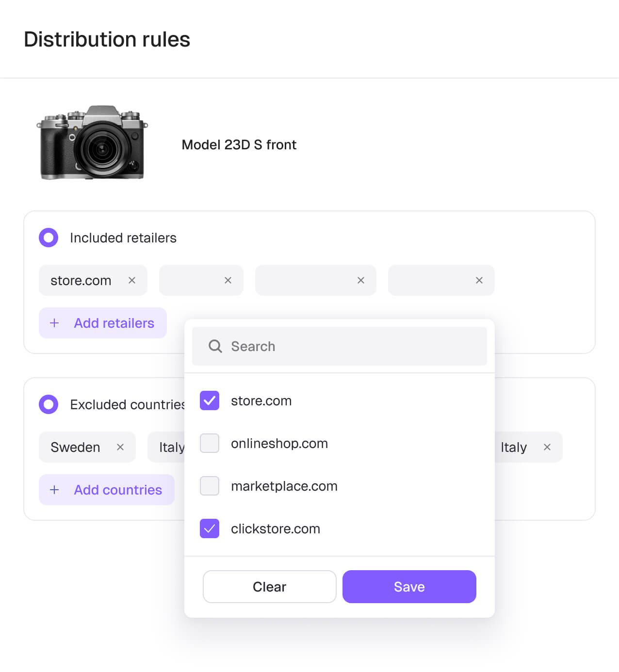The width and height of the screenshot is (619, 672).
Task: Remove the store.com retailer chip
Action: [x=132, y=280]
